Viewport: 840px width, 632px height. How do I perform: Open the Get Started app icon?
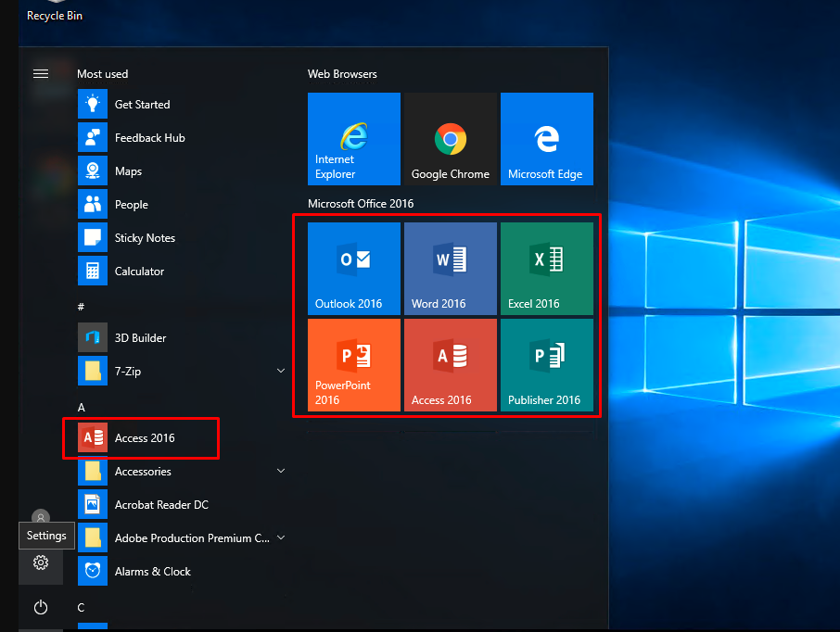click(92, 104)
